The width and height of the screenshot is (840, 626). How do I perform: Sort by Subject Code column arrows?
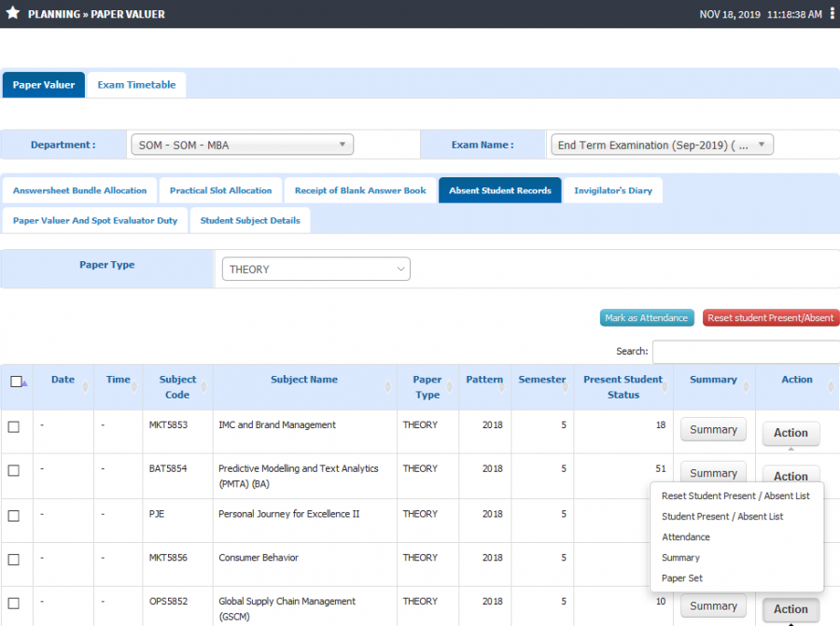203,386
